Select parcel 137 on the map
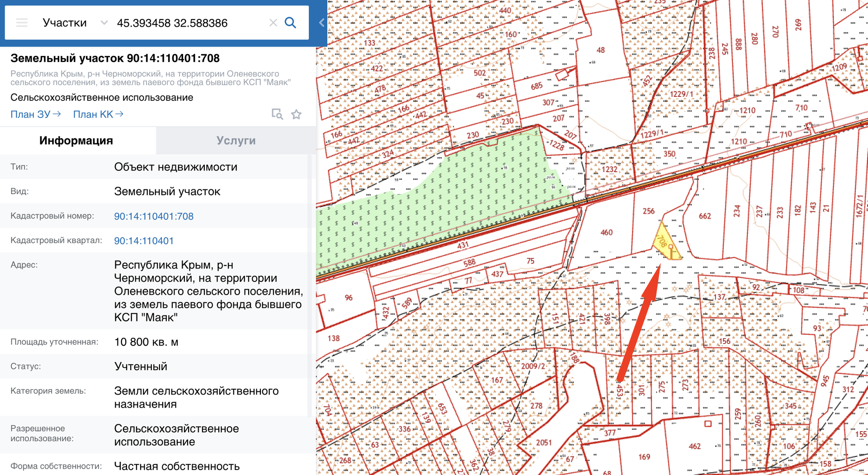 pos(719,297)
